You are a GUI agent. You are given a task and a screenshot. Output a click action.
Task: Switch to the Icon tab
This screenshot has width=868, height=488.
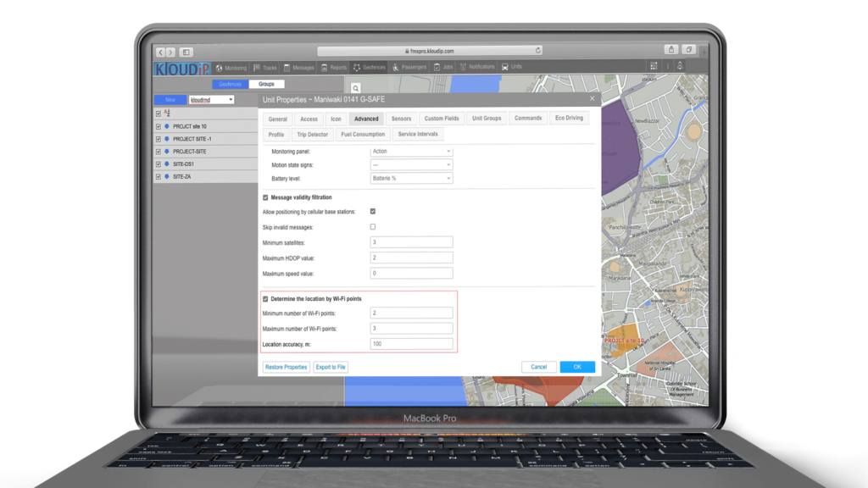click(x=336, y=119)
